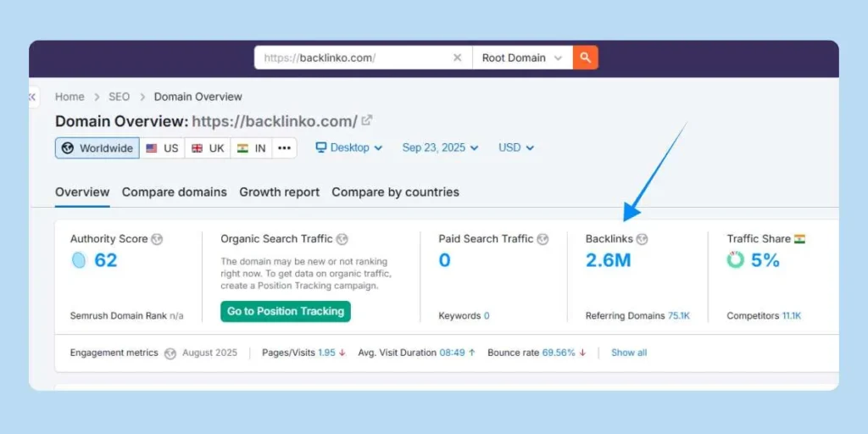Screen dimensions: 868x434
Task: Switch to the Compare domains tab
Action: click(174, 192)
